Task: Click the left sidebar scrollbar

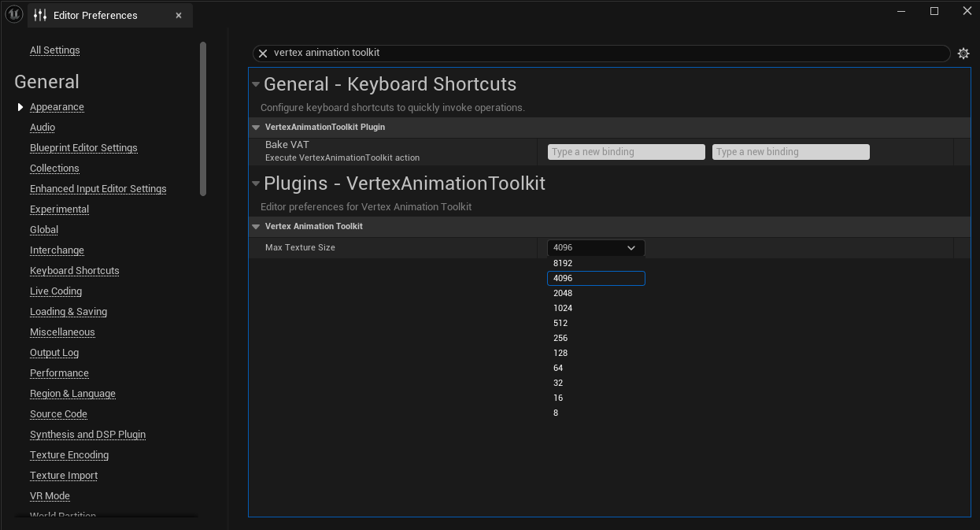Action: pos(203,118)
